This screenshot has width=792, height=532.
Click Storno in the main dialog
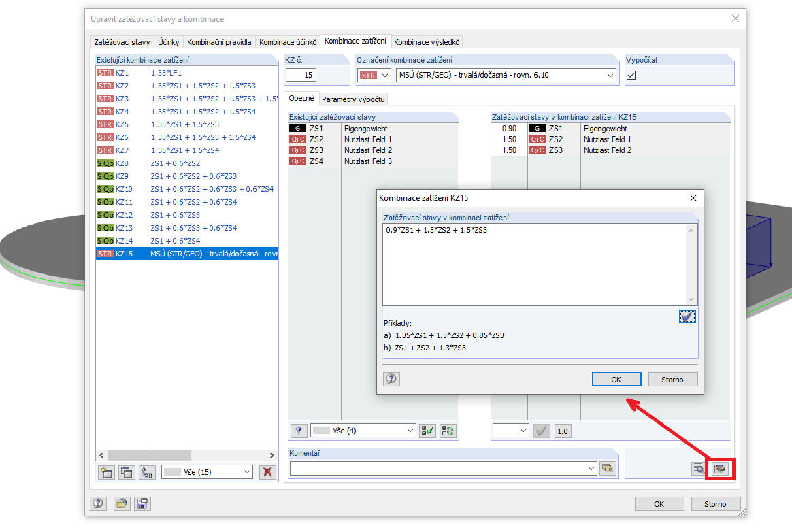point(715,503)
